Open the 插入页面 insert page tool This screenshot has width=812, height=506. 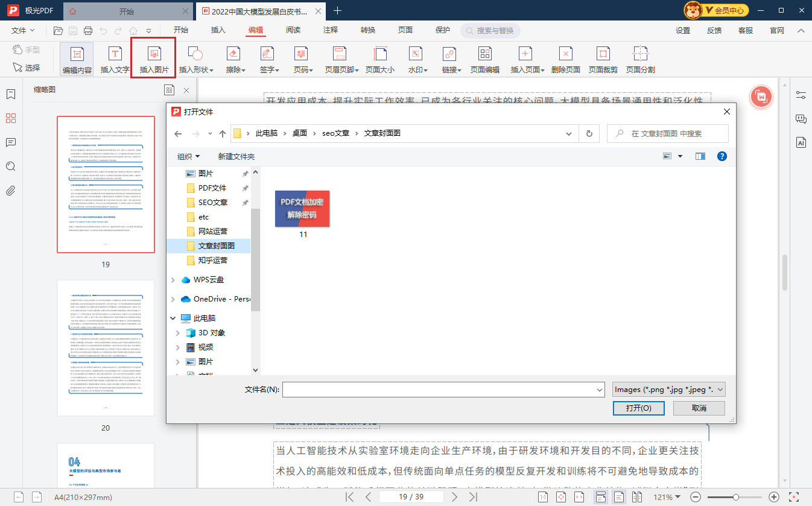527,60
